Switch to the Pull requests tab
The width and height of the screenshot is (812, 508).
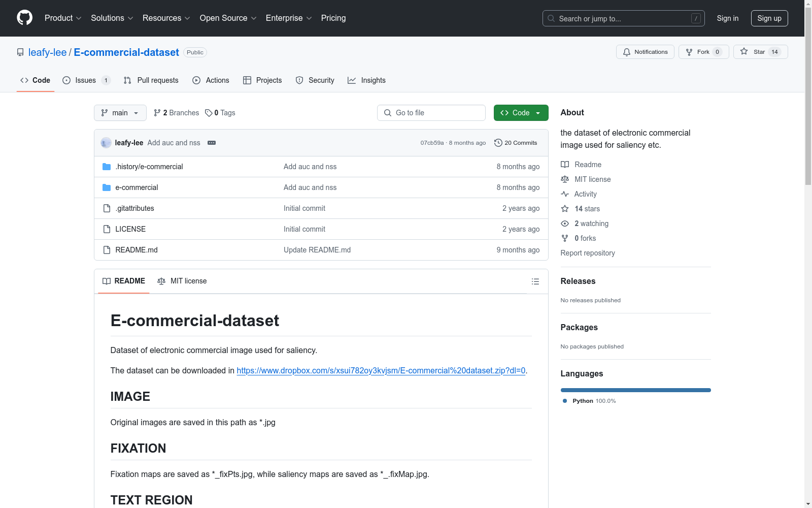[151, 80]
